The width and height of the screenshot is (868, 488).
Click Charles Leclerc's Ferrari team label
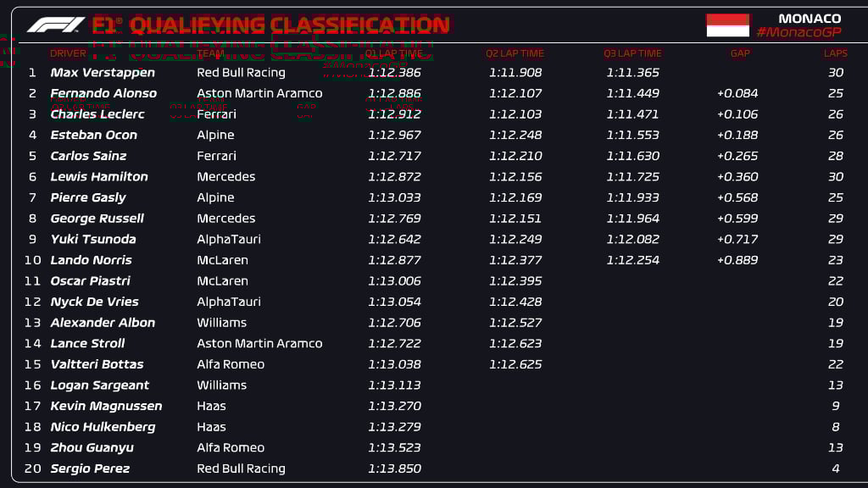pyautogui.click(x=216, y=114)
